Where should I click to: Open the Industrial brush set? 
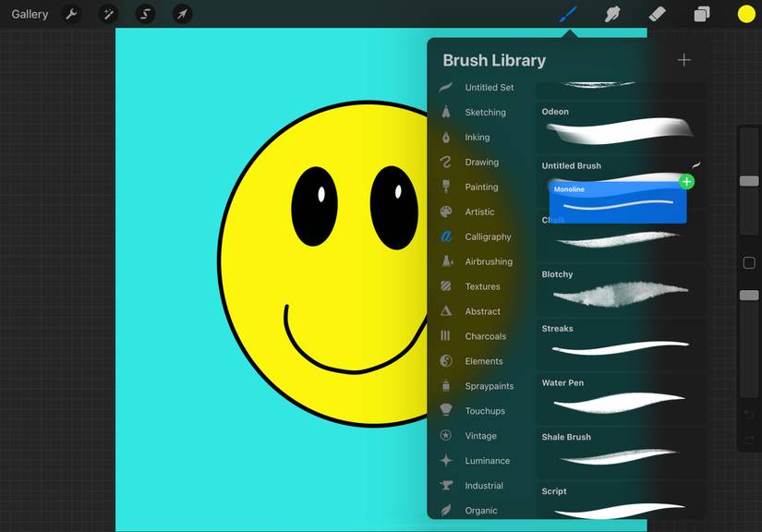(477, 486)
